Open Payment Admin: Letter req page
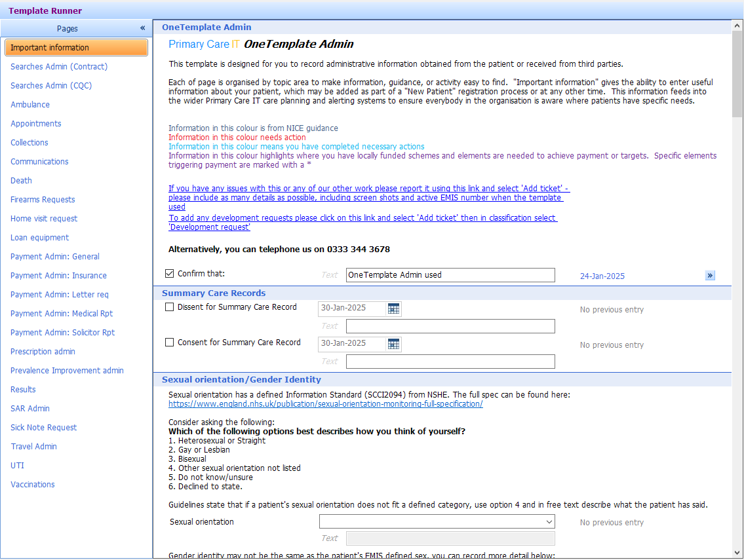The image size is (744, 560). (59, 294)
